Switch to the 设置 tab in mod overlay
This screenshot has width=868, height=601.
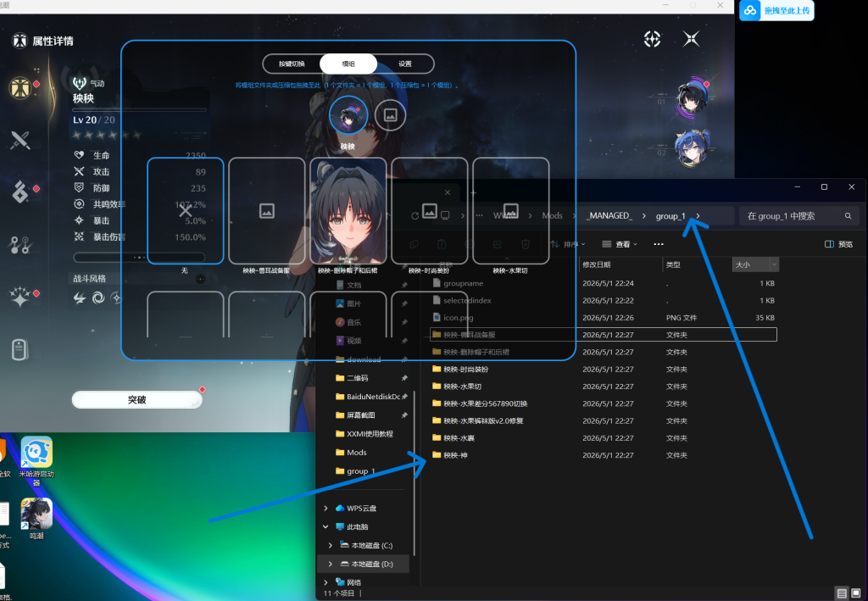point(405,64)
